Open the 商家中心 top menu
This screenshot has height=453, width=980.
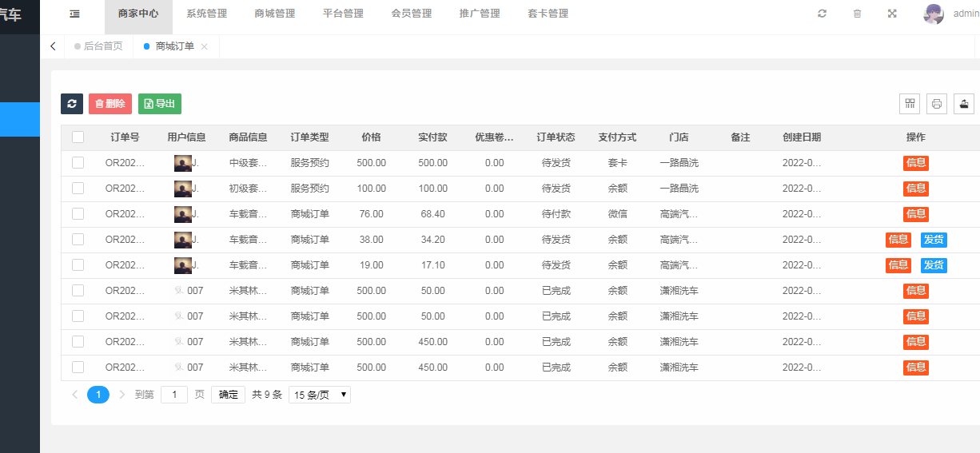coord(138,14)
